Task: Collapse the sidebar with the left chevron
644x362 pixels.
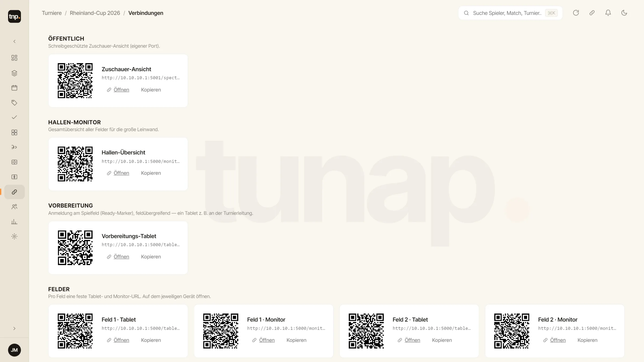Action: [14, 41]
